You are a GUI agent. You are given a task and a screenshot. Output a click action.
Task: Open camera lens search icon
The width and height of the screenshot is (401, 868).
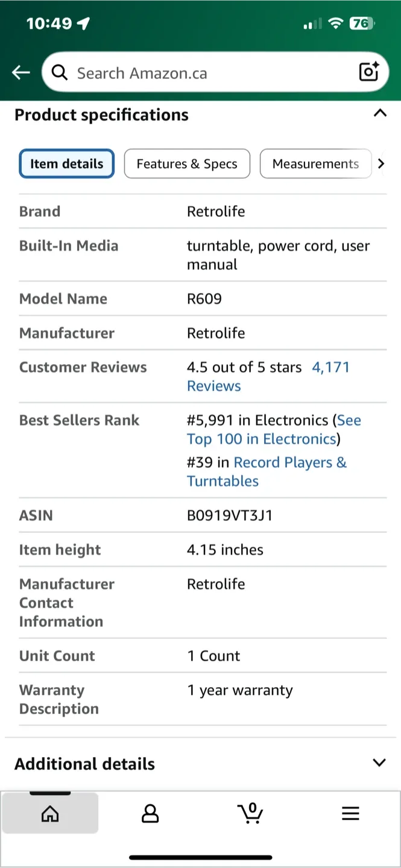point(369,72)
